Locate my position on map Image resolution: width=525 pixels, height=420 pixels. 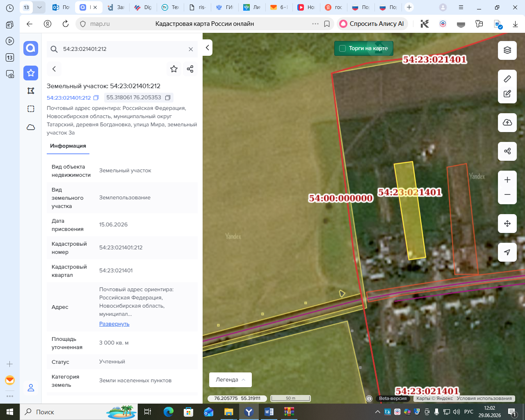(x=507, y=252)
